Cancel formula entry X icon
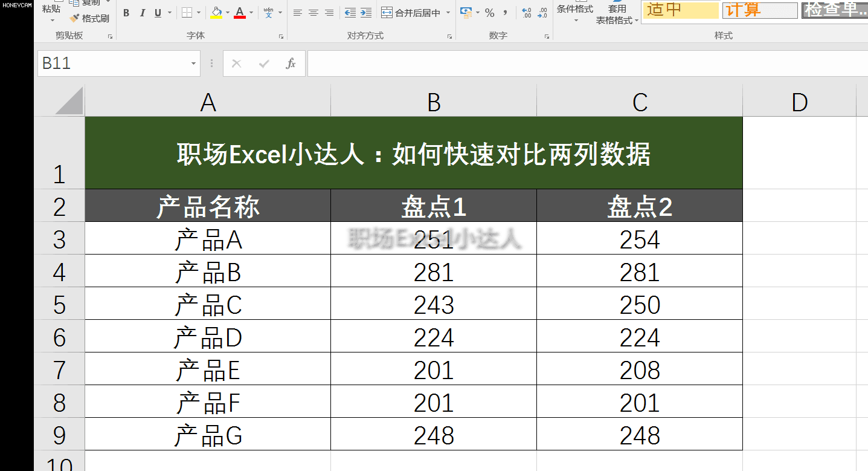868x471 pixels. (236, 63)
